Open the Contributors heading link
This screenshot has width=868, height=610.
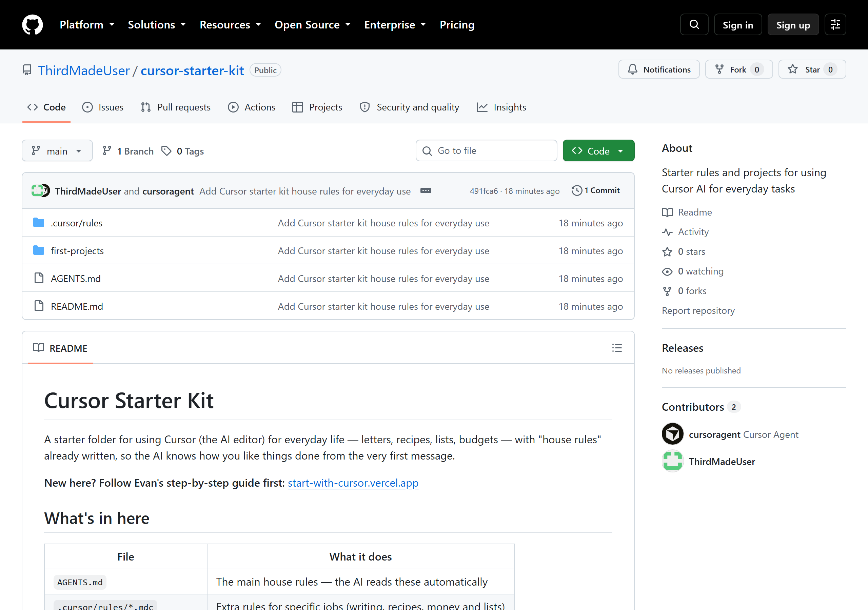tap(701, 407)
